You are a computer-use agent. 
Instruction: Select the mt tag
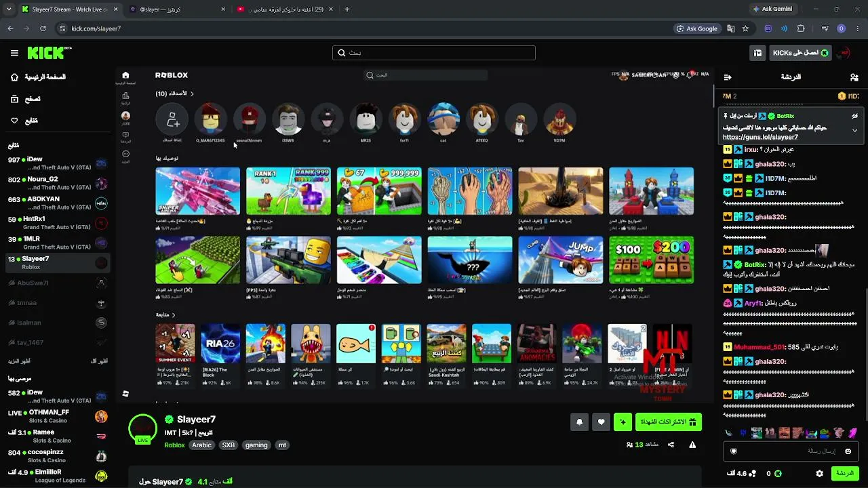click(282, 445)
